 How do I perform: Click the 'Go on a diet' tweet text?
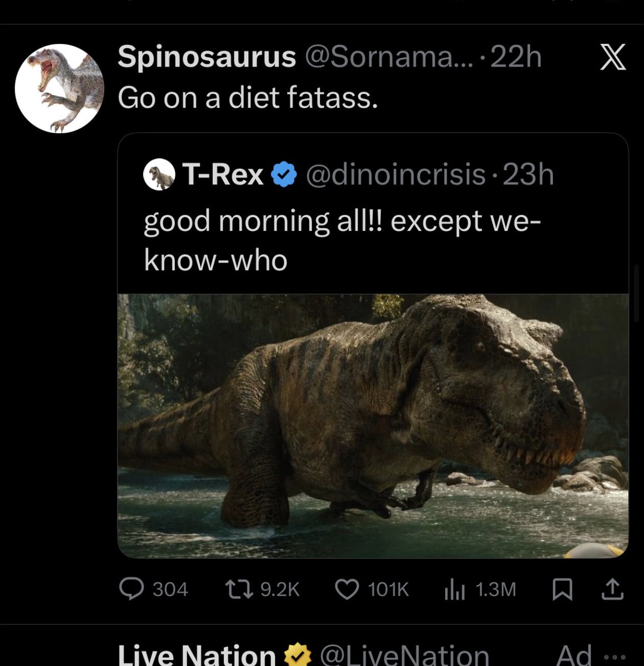click(248, 98)
